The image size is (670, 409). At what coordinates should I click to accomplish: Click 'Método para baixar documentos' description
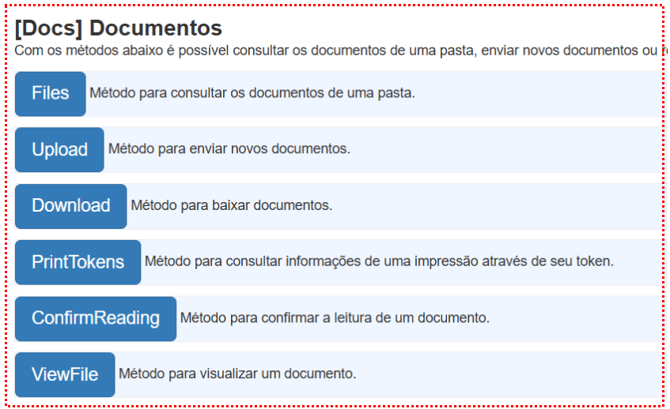coord(231,206)
